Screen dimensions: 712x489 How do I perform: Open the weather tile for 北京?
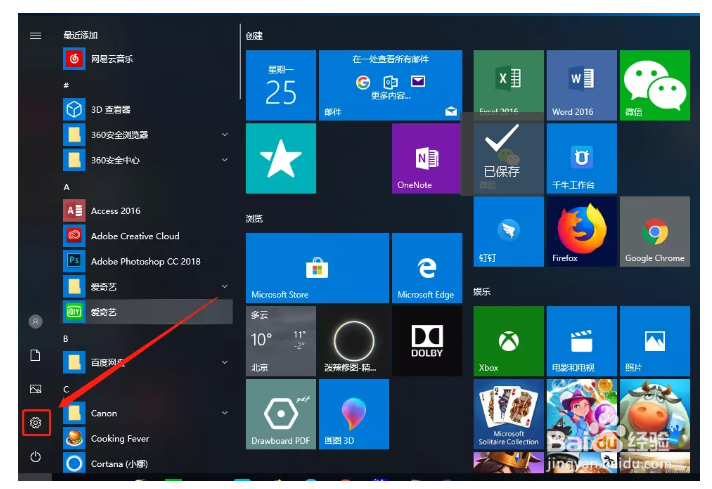pyautogui.click(x=281, y=341)
